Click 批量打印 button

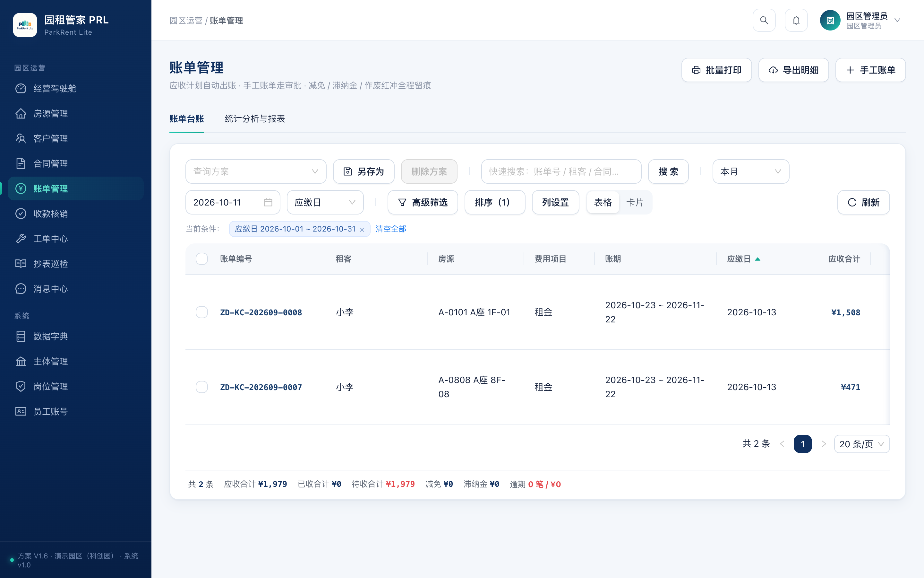coord(716,70)
